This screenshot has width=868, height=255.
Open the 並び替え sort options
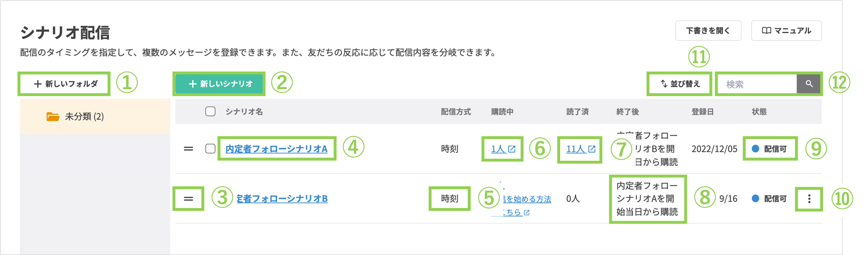point(680,83)
